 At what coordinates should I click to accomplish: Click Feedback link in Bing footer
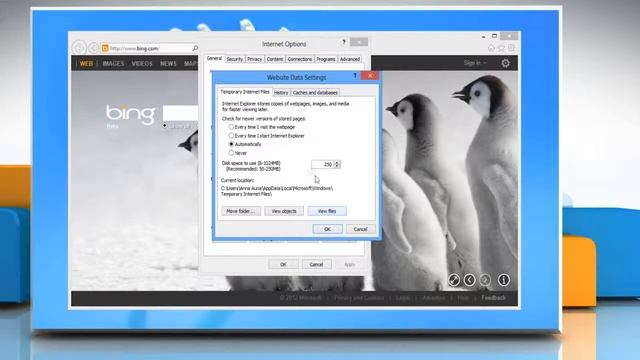[x=493, y=298]
